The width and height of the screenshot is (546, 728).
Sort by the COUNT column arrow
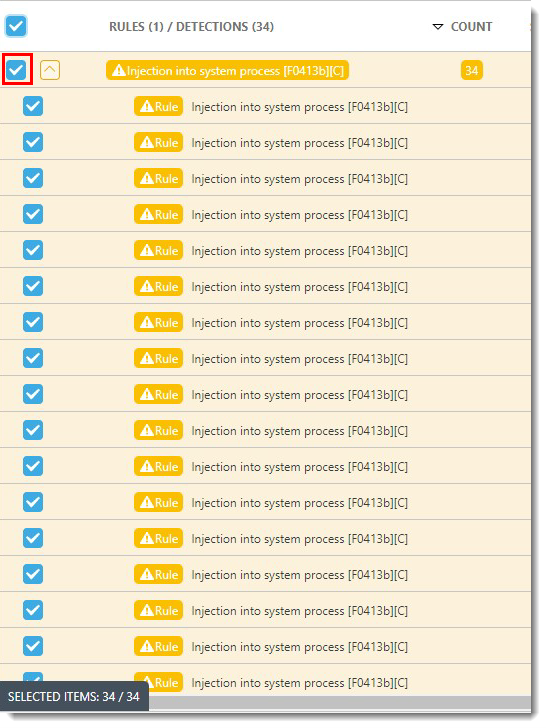(x=437, y=26)
